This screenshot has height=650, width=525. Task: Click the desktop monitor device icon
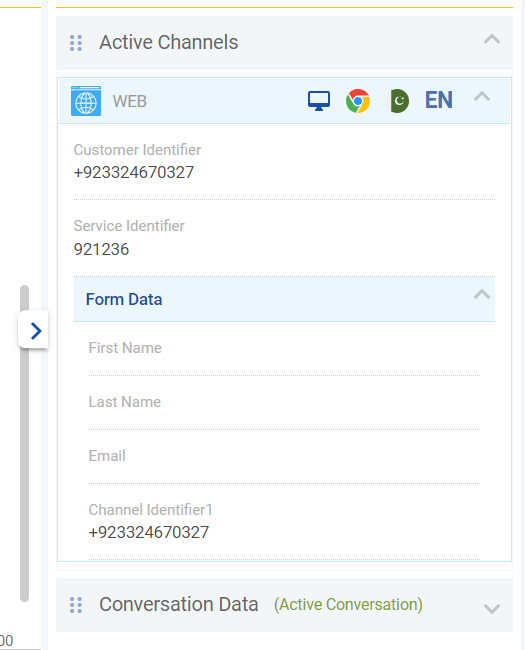(x=319, y=101)
